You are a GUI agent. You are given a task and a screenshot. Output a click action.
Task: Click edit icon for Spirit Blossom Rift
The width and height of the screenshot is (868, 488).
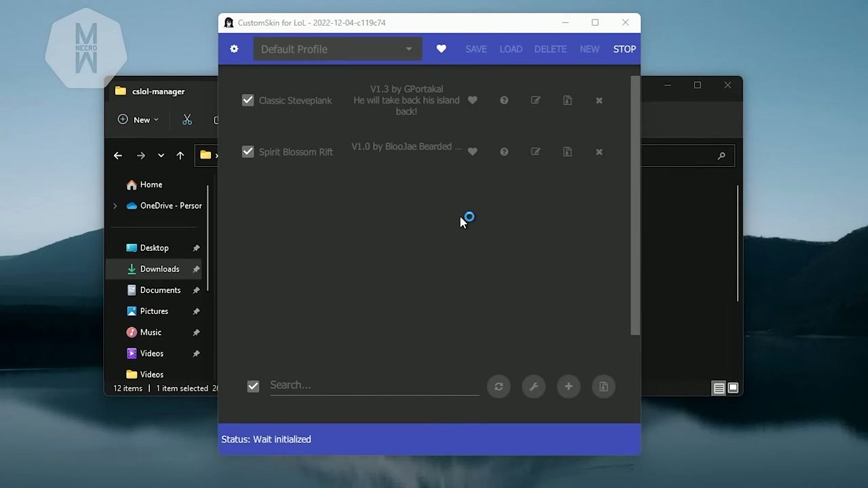point(536,152)
